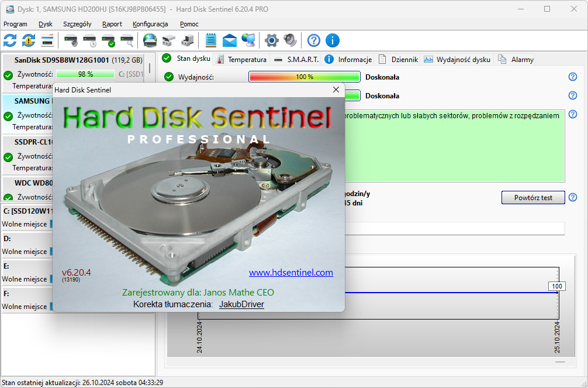Switch to the Alarmy tab
Image resolution: width=588 pixels, height=388 pixels.
(x=516, y=59)
